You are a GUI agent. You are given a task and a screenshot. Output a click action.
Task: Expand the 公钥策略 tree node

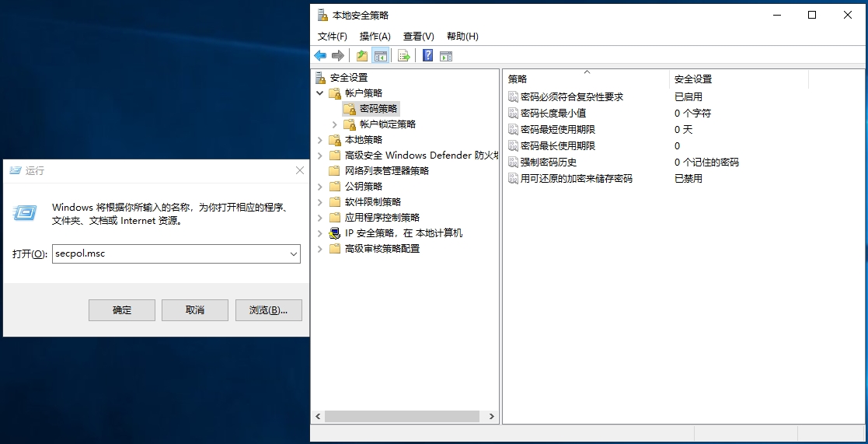click(x=320, y=186)
